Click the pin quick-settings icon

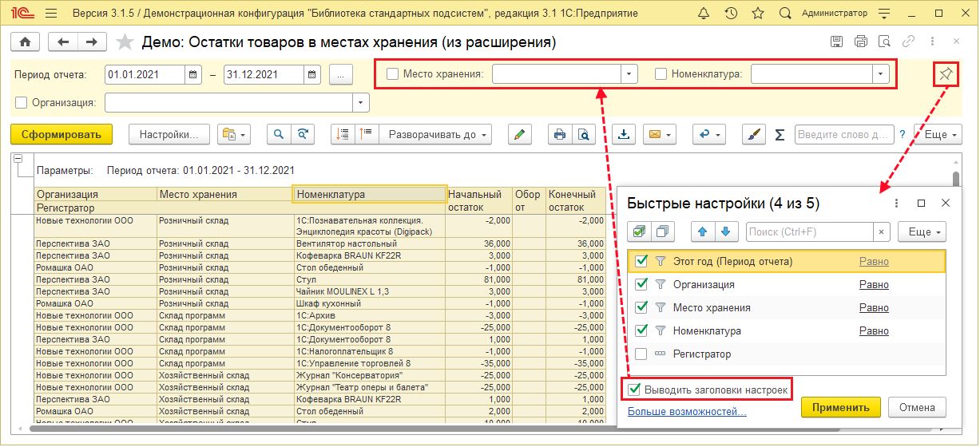pyautogui.click(x=946, y=74)
